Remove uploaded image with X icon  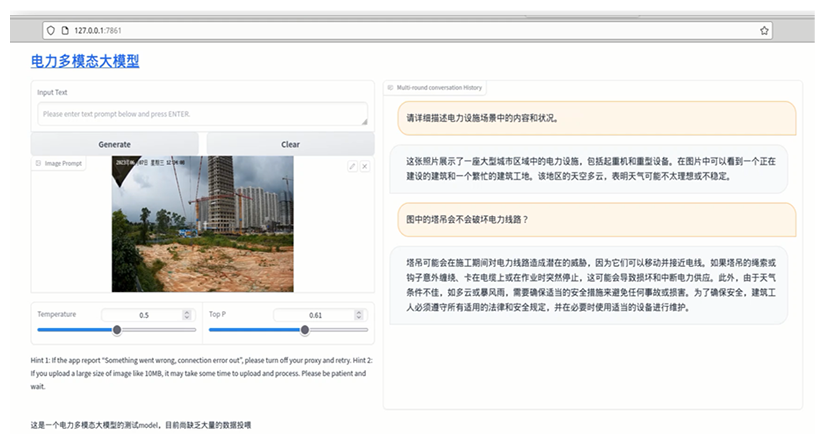(x=363, y=165)
